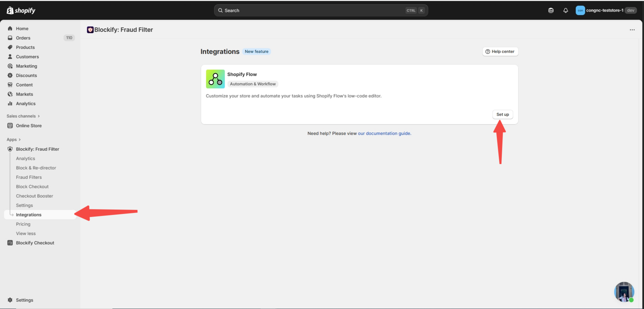Screen dimensions: 644x309
Task: Click the Home icon in sidebar
Action: (10, 29)
